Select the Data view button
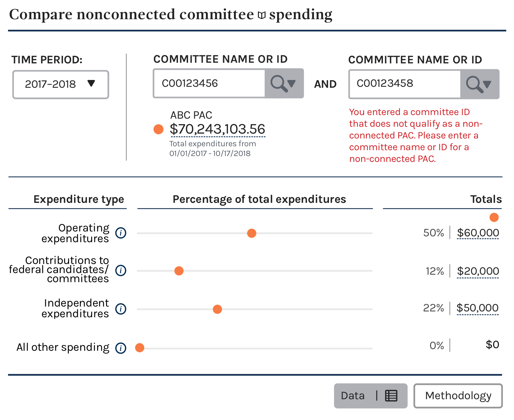This screenshot has width=514, height=420. coord(371,396)
